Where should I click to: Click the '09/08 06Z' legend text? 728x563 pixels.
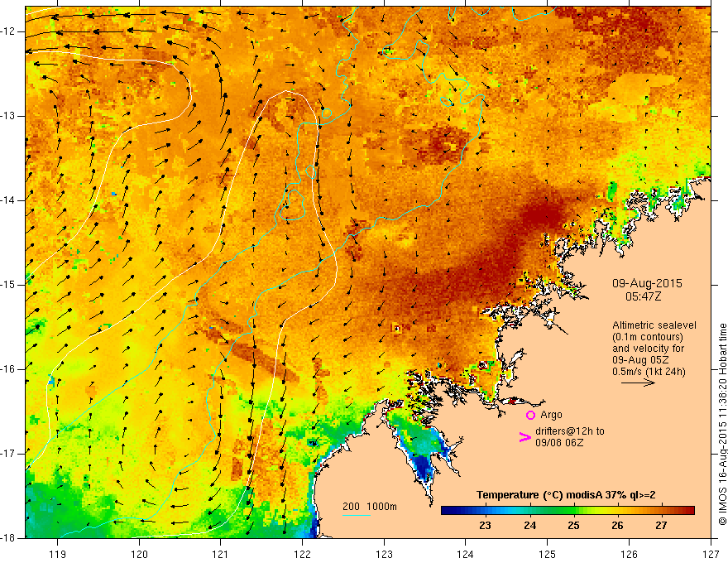pyautogui.click(x=559, y=443)
